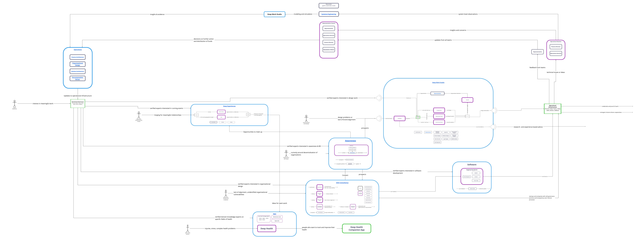Select the Deep Health Companion App box

(x=356, y=229)
